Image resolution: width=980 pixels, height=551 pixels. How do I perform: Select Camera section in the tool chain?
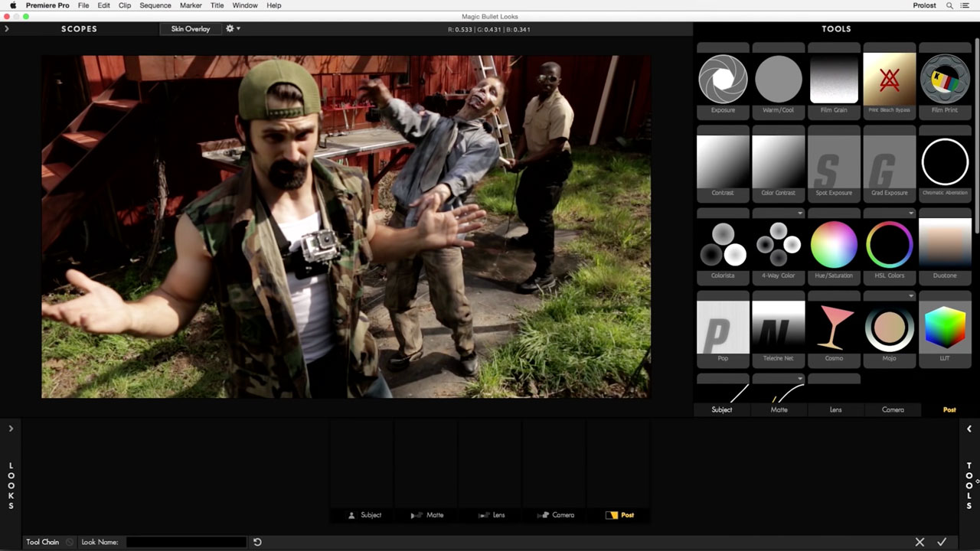pos(556,515)
